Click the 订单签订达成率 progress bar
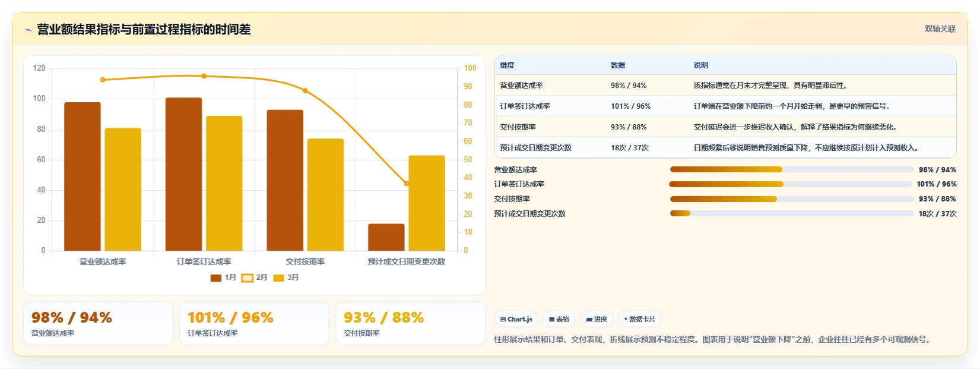 (792, 184)
